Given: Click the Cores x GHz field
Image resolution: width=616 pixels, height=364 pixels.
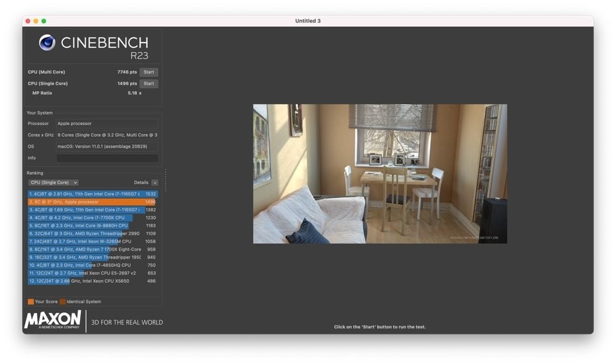Looking at the screenshot, I should point(107,135).
